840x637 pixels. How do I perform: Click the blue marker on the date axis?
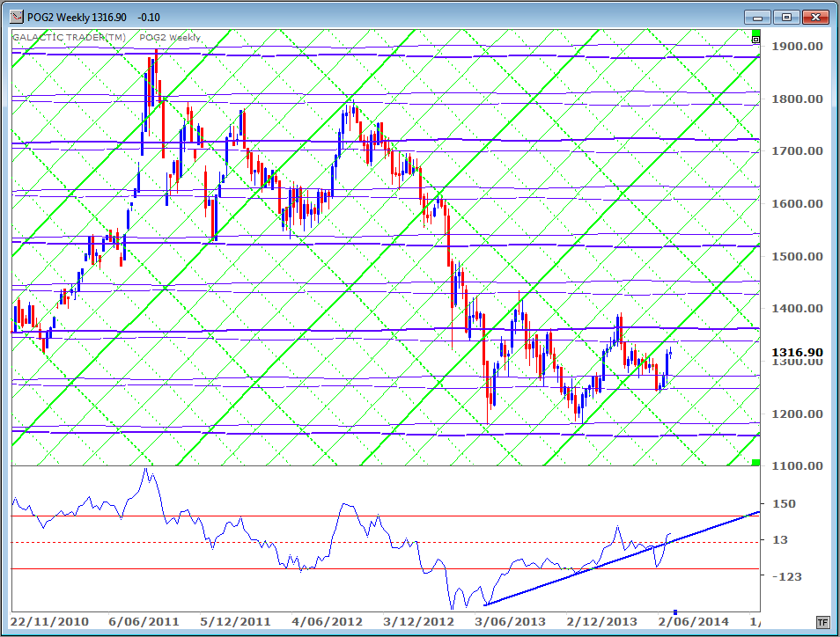click(675, 611)
